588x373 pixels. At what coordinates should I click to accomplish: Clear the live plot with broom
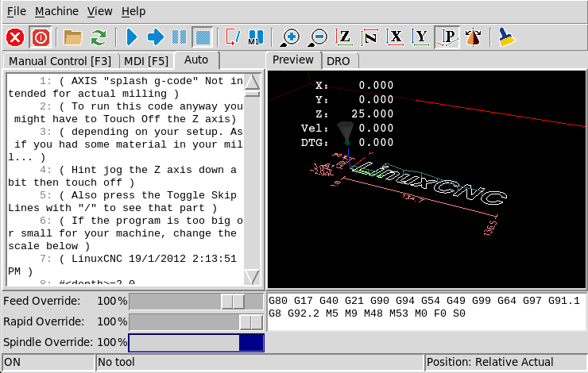pyautogui.click(x=507, y=37)
